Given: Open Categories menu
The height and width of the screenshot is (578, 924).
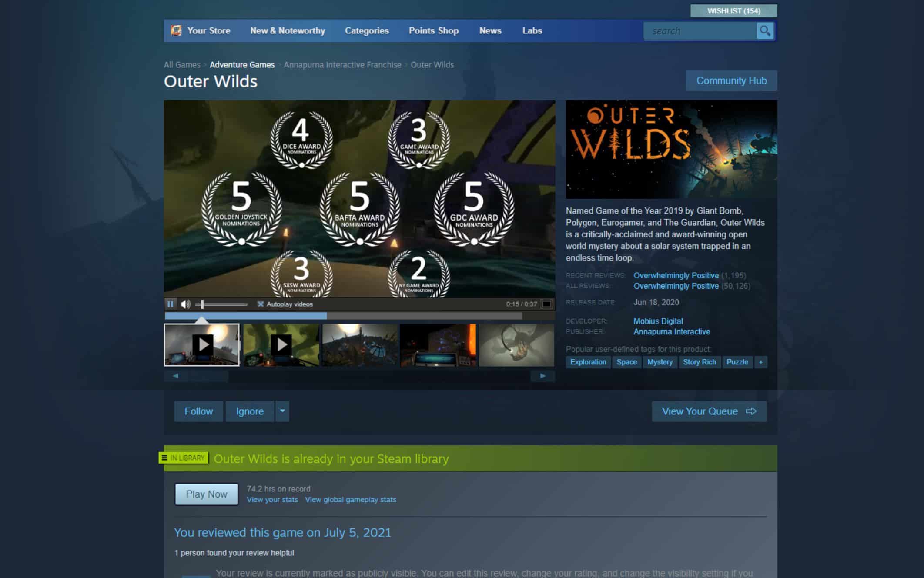Looking at the screenshot, I should pos(367,30).
